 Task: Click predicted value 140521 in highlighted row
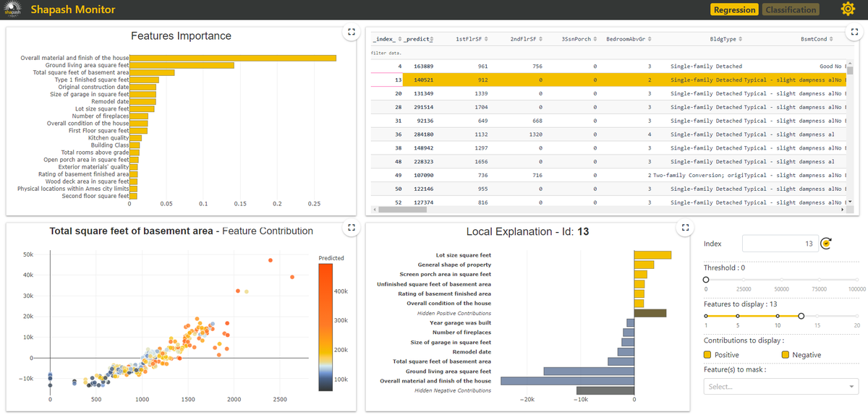(x=423, y=80)
